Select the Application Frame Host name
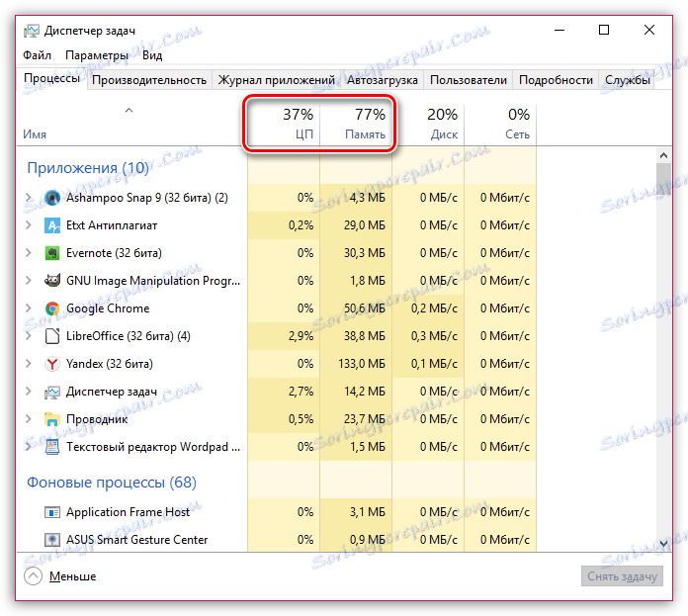Image resolution: width=688 pixels, height=616 pixels. click(128, 512)
